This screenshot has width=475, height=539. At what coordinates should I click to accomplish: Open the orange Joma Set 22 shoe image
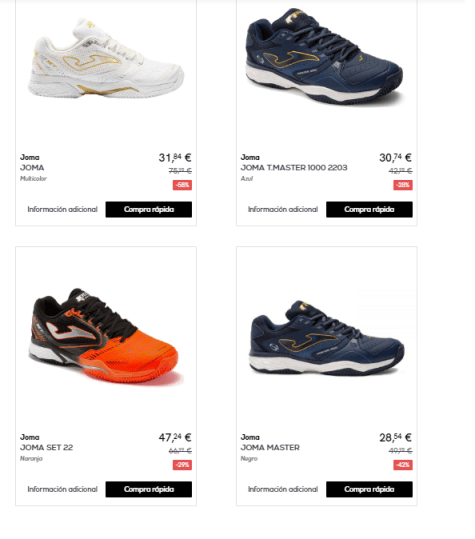104,336
